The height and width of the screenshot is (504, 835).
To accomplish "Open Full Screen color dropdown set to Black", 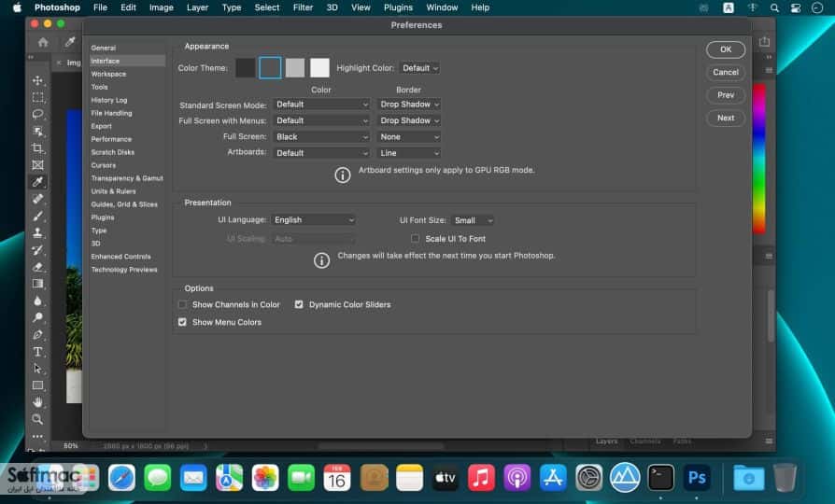I will tap(321, 137).
